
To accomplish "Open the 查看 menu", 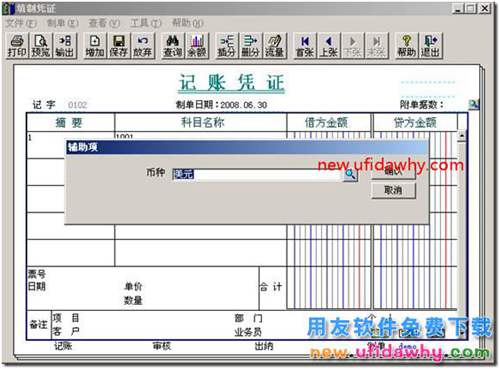I will [104, 23].
